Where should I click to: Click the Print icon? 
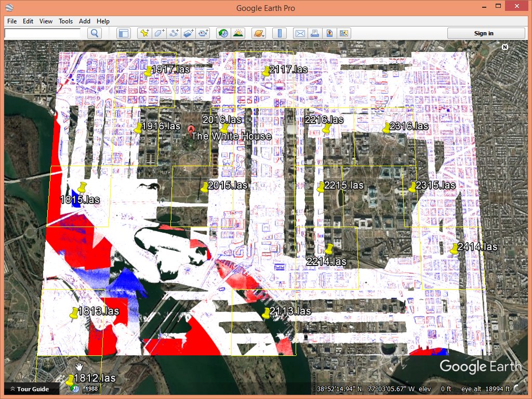(314, 33)
